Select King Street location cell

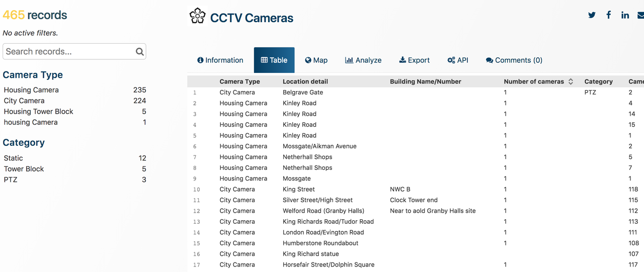pyautogui.click(x=299, y=190)
